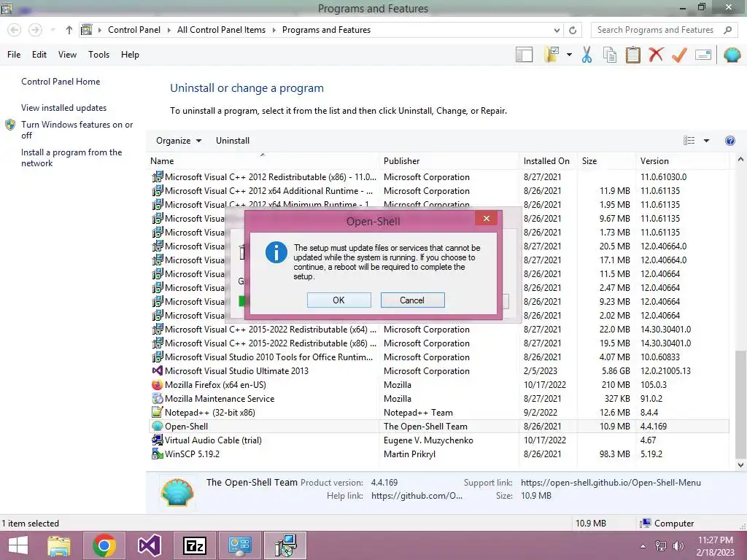Expand the chevron after All Control Panel Items
The image size is (747, 560).
(x=274, y=30)
